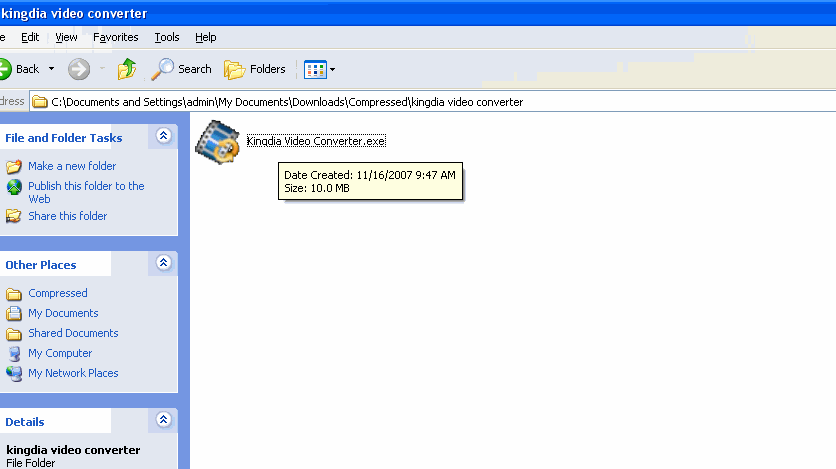Click the Publish to Web globe icon

14,187
